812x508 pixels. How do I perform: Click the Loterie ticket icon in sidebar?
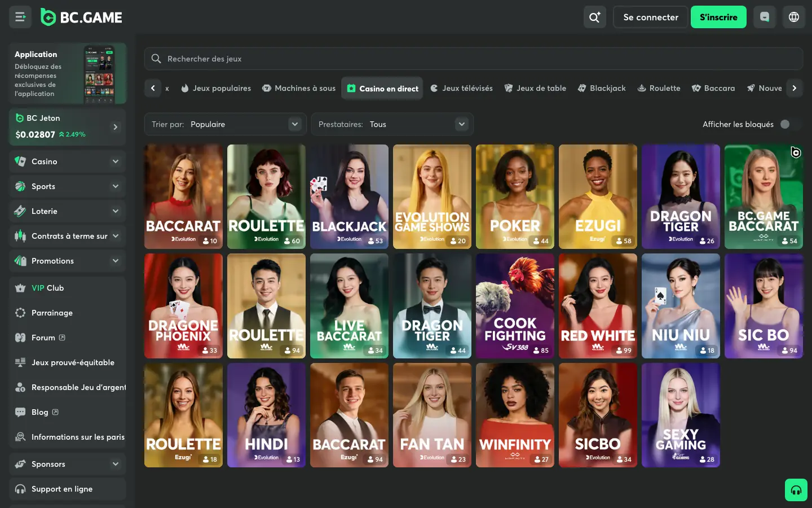(x=20, y=211)
